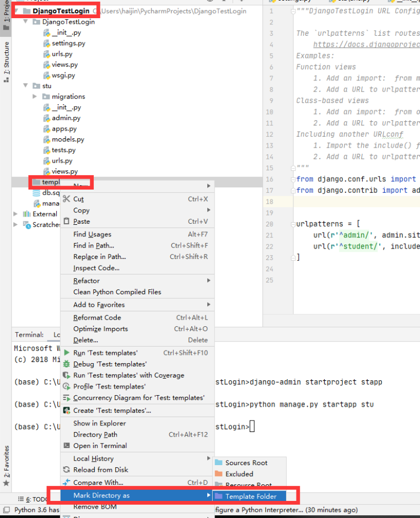Click the db.sqlite database file icon
The width and height of the screenshot is (420, 518).
click(37, 193)
